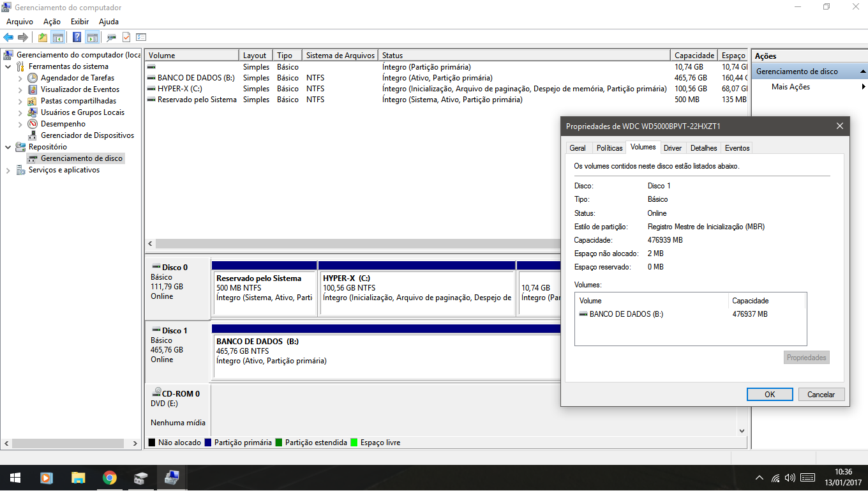Screen dimensions: 868x493
Task: Open the Arquivo menu
Action: (20, 22)
